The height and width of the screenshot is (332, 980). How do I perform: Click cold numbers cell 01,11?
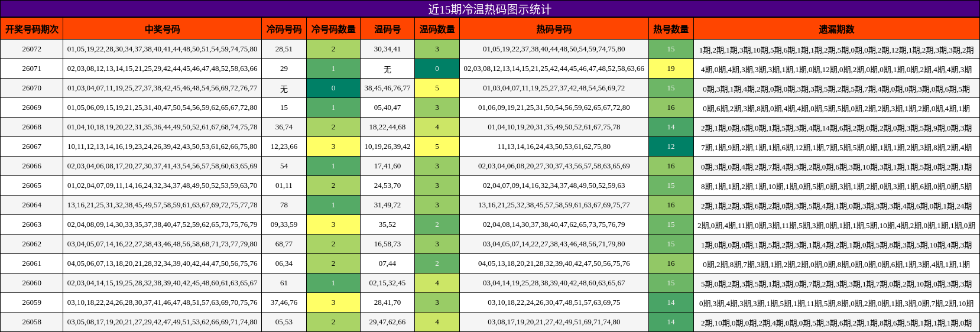(x=284, y=185)
